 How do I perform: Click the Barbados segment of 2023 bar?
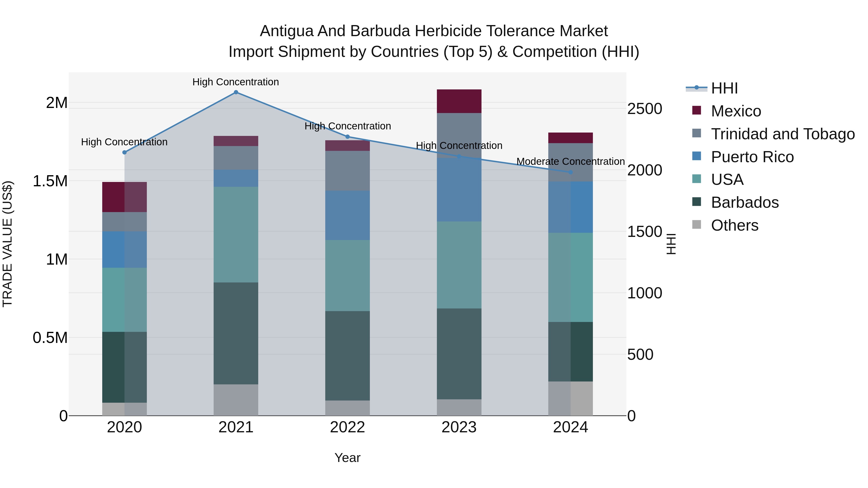tap(459, 354)
